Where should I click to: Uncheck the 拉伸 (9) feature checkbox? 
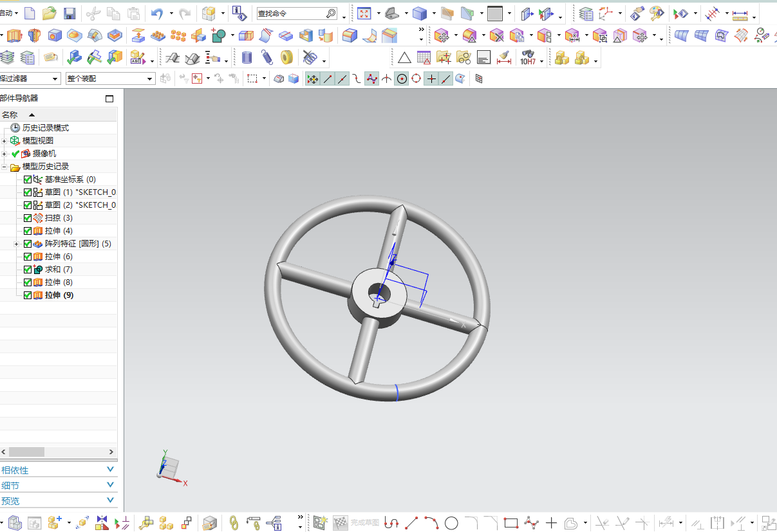(x=28, y=295)
